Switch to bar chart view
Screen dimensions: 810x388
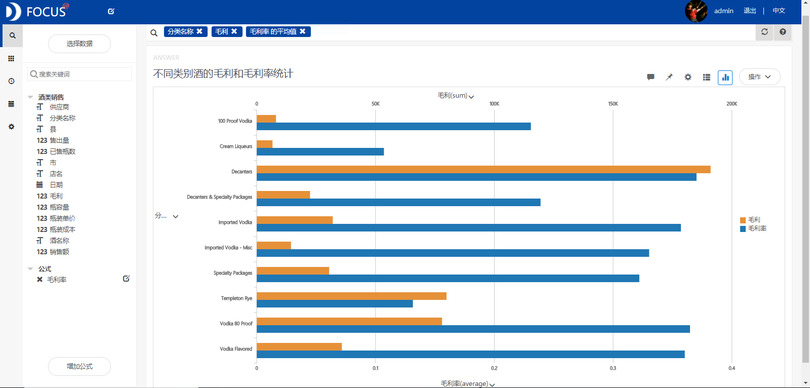pos(725,77)
